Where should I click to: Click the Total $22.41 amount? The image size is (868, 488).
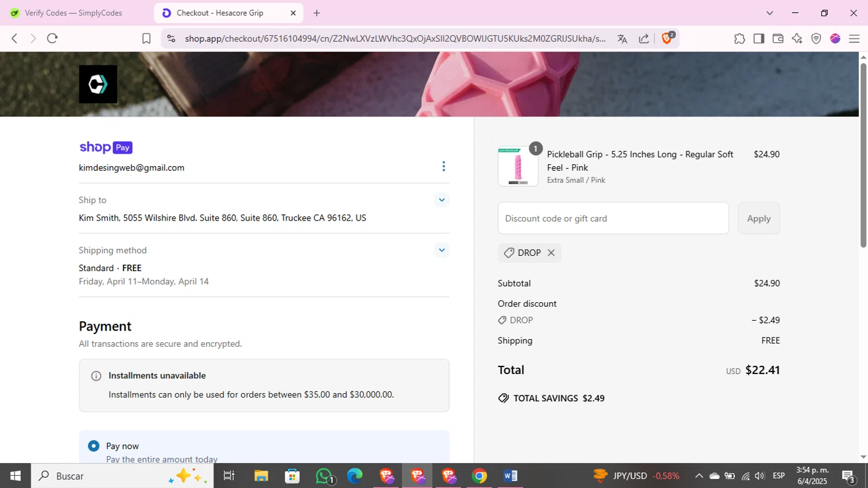click(x=762, y=370)
